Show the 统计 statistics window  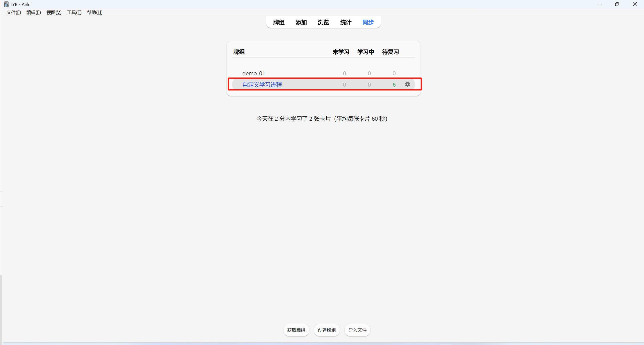[346, 22]
